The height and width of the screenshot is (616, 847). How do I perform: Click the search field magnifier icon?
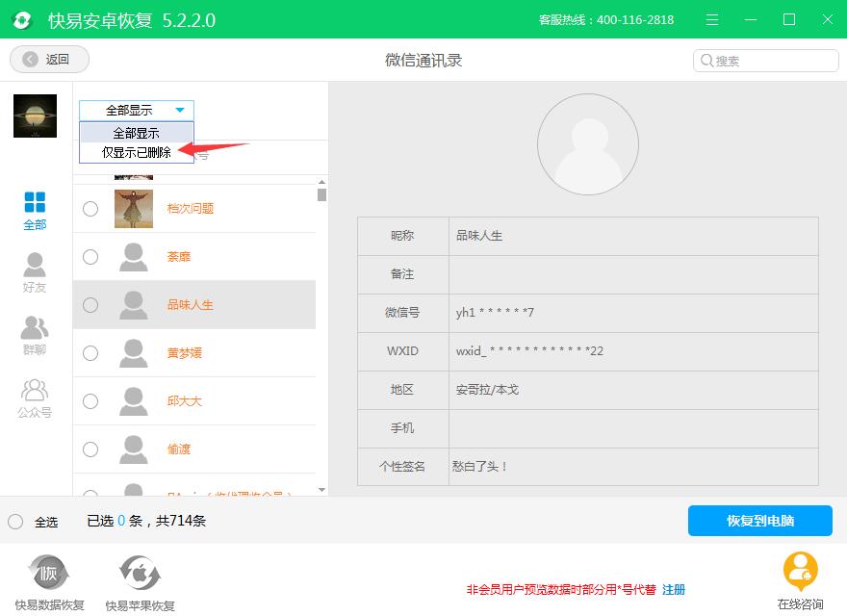706,61
